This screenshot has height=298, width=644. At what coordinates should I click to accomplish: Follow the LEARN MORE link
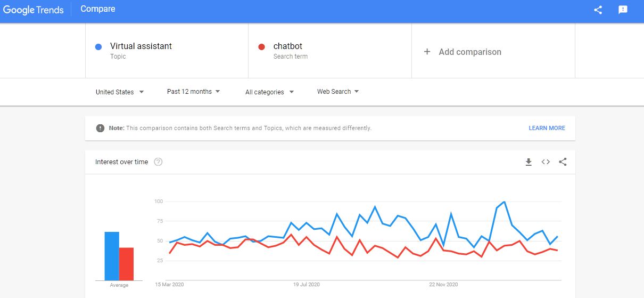(x=547, y=128)
